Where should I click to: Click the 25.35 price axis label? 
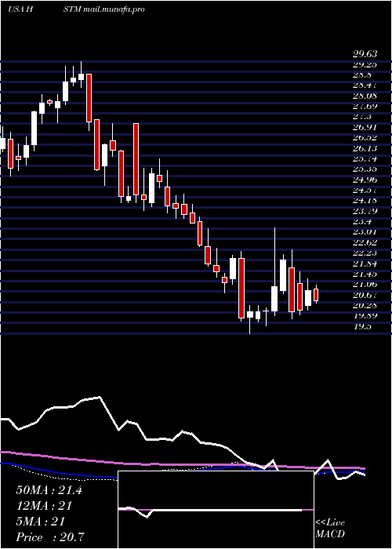(365, 169)
